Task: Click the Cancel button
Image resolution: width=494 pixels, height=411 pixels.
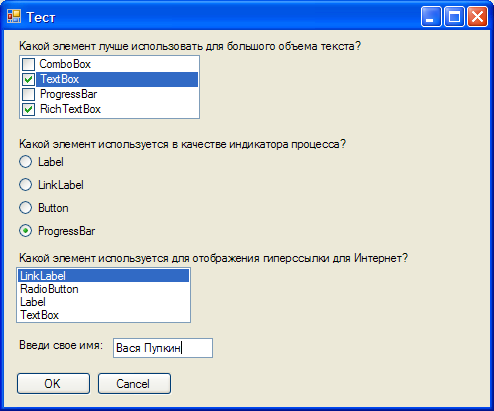Action: tap(134, 384)
